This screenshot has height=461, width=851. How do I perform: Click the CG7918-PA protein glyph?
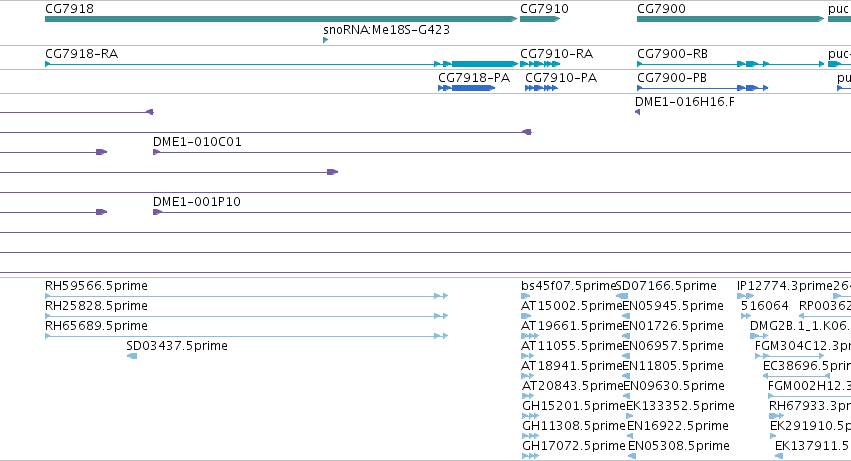[467, 88]
